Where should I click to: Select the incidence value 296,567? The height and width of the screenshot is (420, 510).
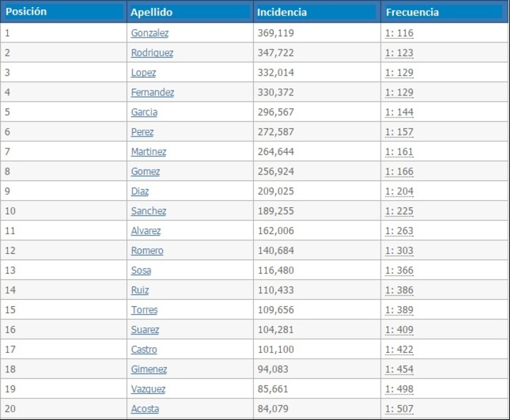pyautogui.click(x=276, y=112)
